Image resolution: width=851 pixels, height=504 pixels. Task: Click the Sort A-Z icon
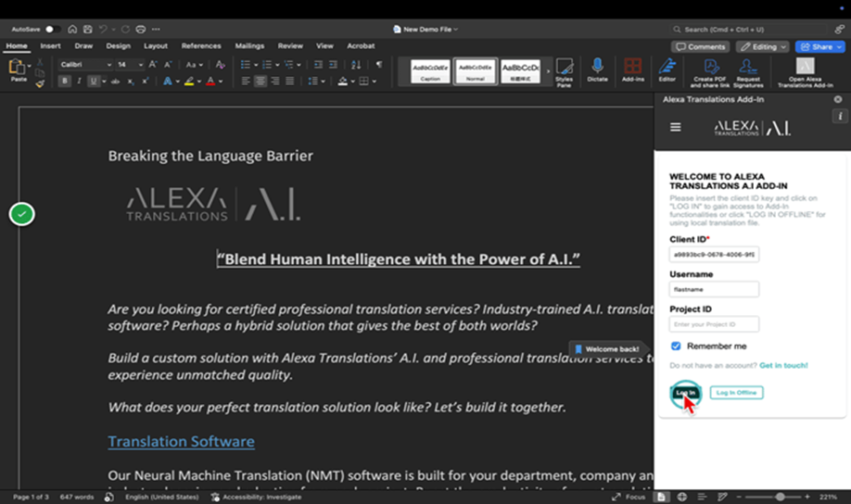tap(356, 65)
